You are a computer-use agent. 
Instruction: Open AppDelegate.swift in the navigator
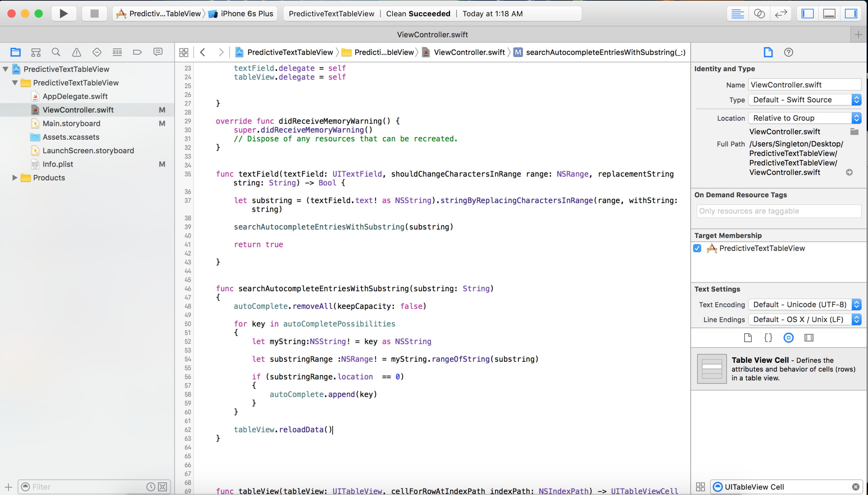coord(75,96)
